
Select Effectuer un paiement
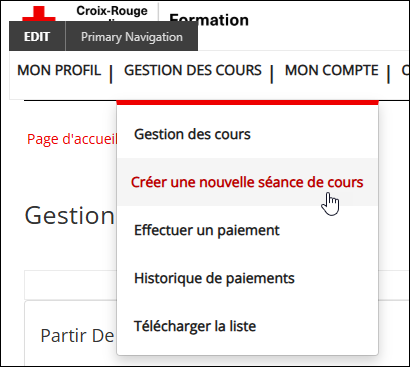247,230
